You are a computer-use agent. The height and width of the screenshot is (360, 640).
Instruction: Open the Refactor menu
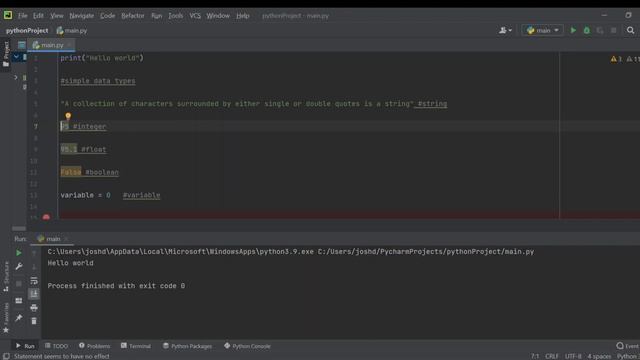(133, 16)
